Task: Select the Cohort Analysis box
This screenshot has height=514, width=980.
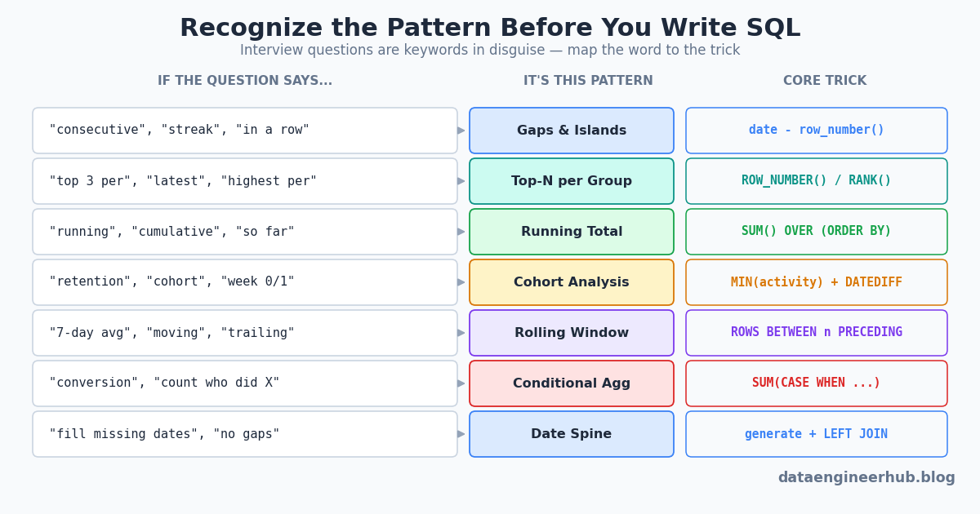Action: (572, 282)
